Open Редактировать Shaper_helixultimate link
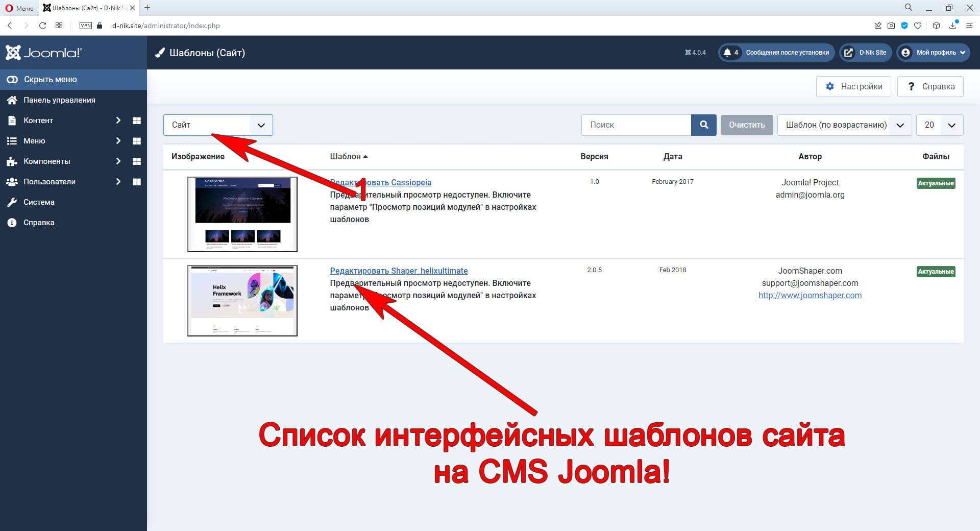This screenshot has height=531, width=980. (399, 271)
